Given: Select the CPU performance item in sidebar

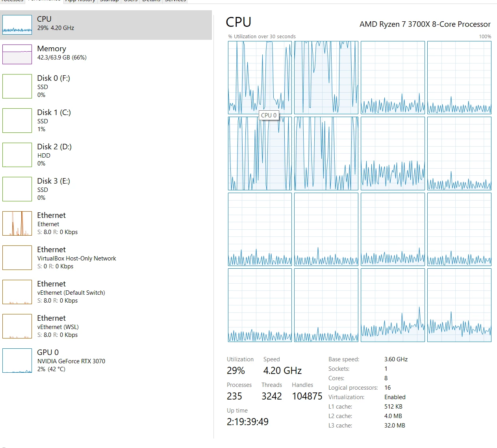Looking at the screenshot, I should (106, 25).
